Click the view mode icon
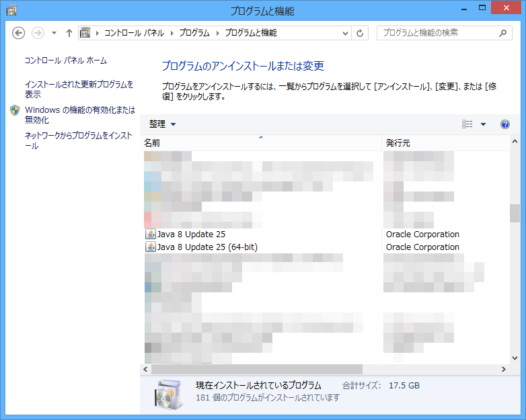The height and width of the screenshot is (420, 526). point(467,124)
